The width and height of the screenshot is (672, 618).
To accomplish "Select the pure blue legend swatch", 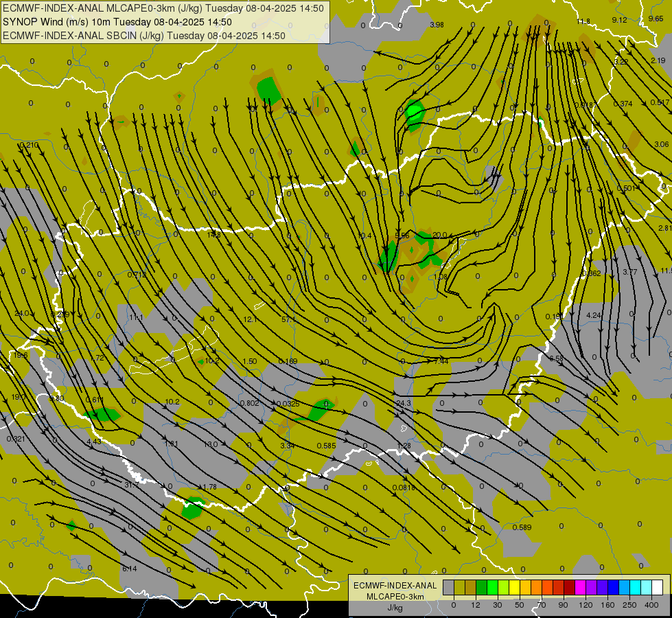I will point(614,588).
